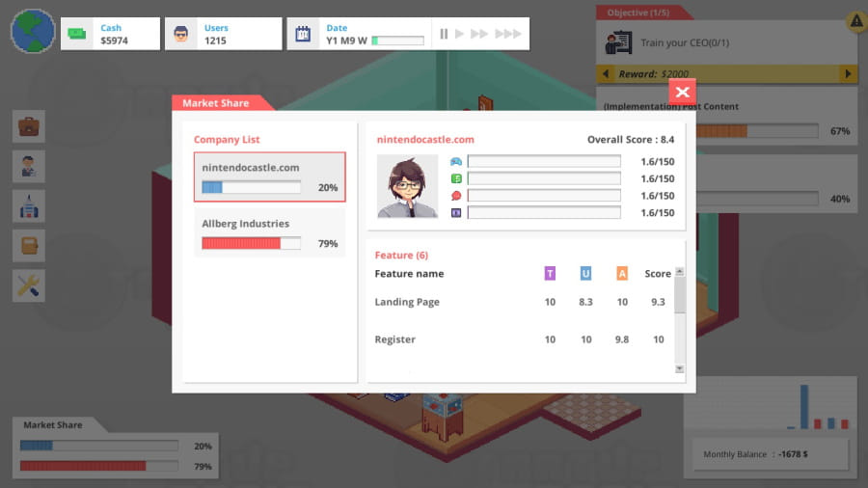868x488 pixels.
Task: Click the orange A column icon
Action: [x=622, y=274]
